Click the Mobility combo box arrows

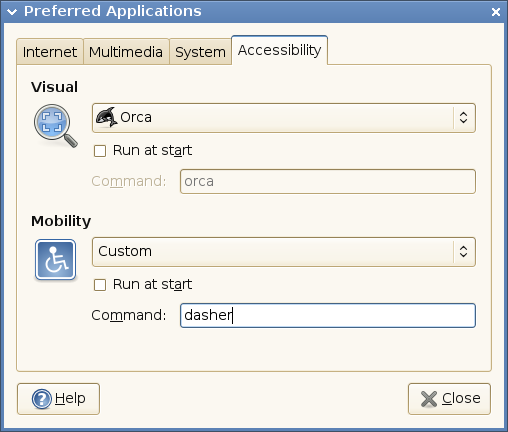coord(463,252)
